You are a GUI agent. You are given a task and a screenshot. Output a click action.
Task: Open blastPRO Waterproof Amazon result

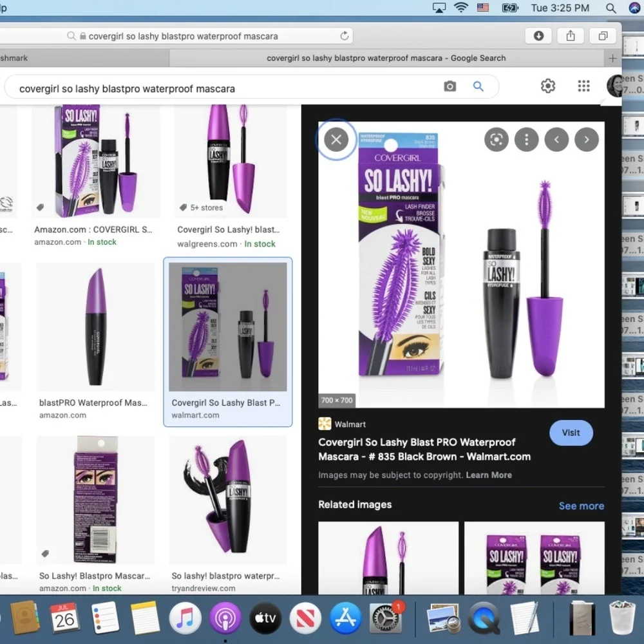(95, 341)
